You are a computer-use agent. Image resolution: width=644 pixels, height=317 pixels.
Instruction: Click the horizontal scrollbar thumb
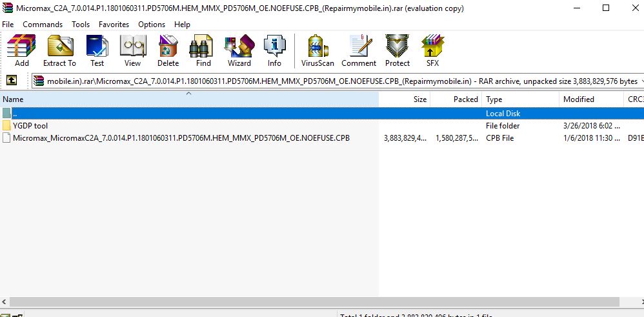coord(314,302)
